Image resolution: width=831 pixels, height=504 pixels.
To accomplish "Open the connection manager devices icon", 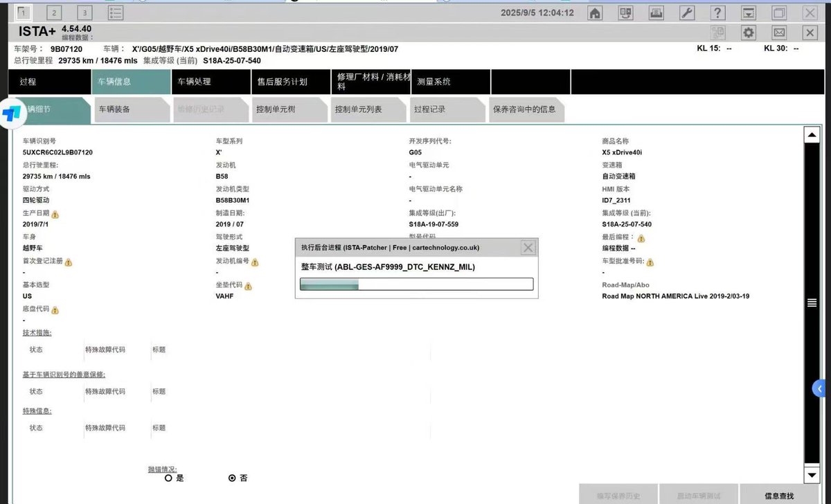I will pyautogui.click(x=625, y=12).
